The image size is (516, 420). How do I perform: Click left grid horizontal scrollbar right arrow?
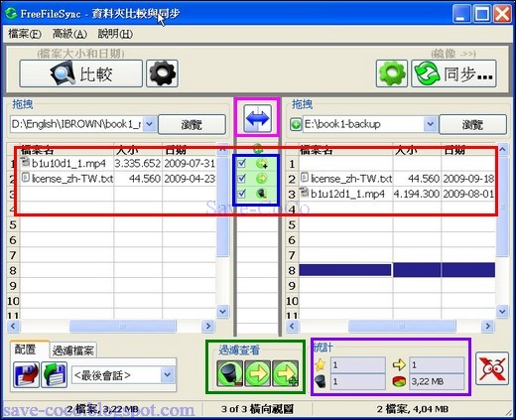tap(208, 326)
